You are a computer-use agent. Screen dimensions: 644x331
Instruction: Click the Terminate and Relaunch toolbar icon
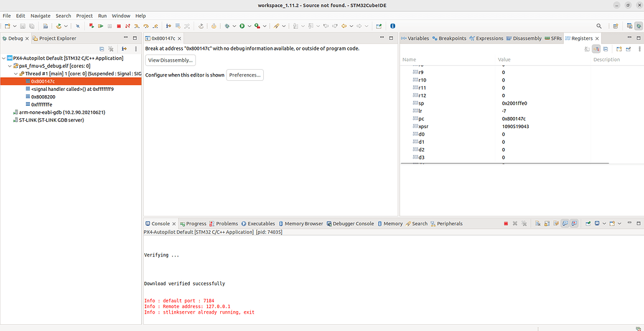coord(91,26)
